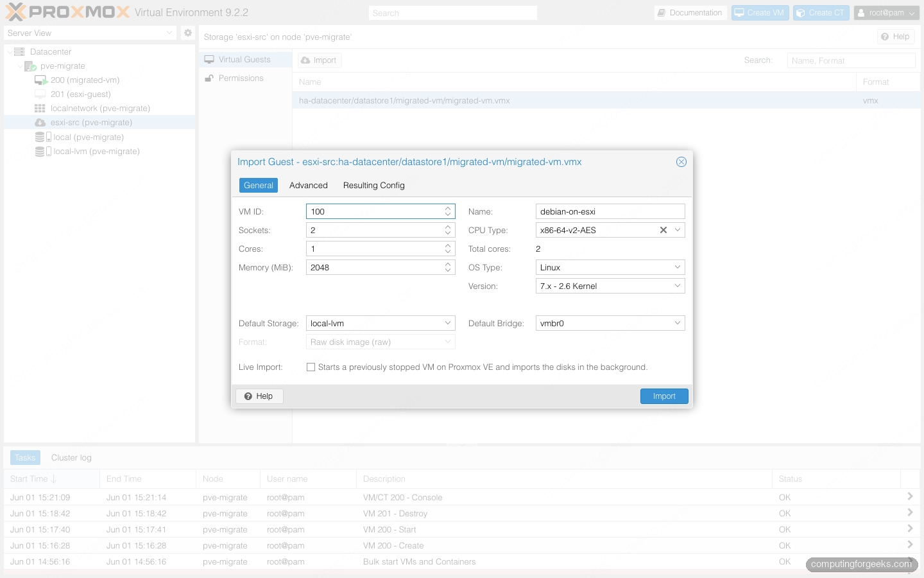Open the Default Storage dropdown
Image resolution: width=924 pixels, height=578 pixels.
point(448,323)
